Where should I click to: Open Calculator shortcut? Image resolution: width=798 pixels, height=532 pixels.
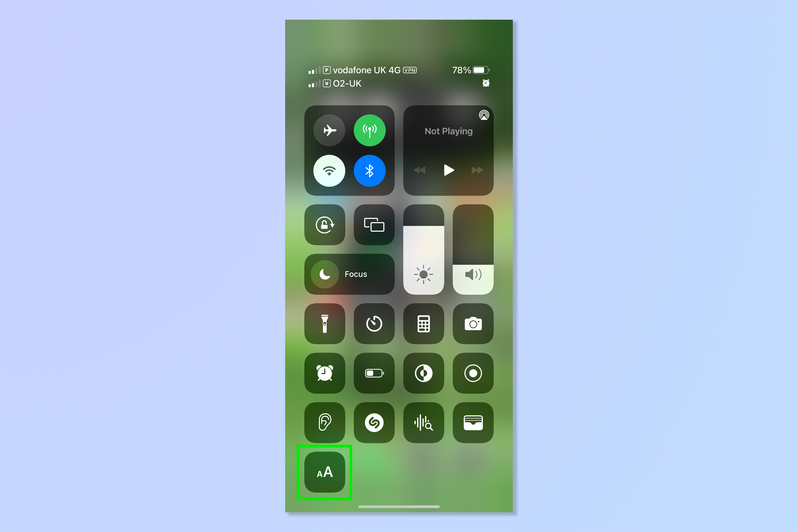click(424, 324)
